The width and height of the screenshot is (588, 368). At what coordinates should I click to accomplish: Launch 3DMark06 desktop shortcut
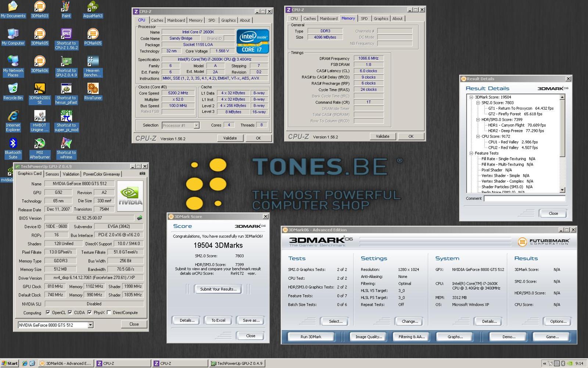click(39, 64)
